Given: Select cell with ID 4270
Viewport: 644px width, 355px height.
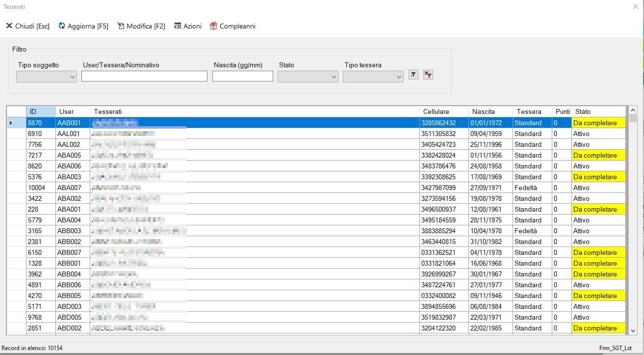Looking at the screenshot, I should (41, 296).
